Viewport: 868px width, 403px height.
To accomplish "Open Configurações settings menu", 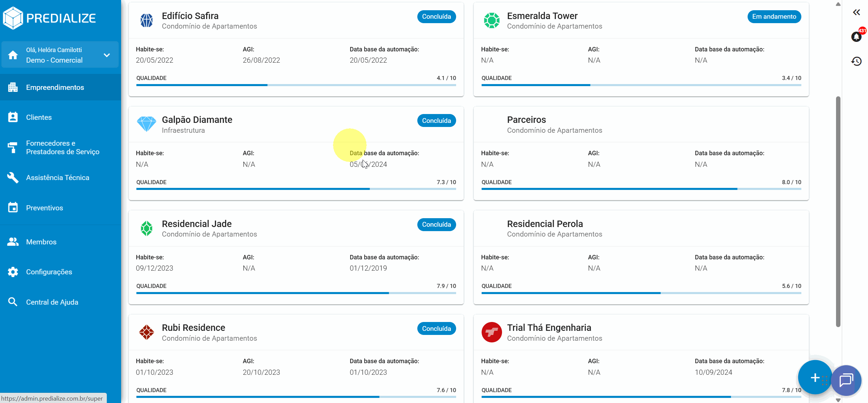I will tap(49, 272).
